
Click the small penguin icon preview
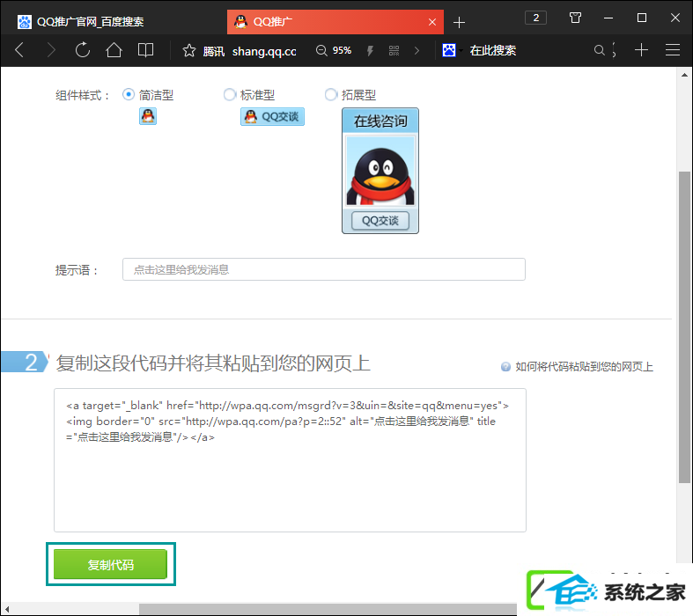click(x=148, y=116)
